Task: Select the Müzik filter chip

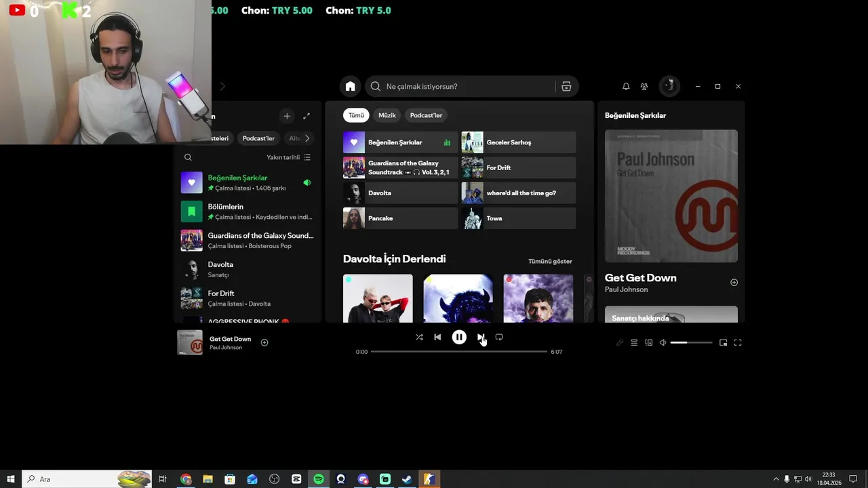Action: pyautogui.click(x=387, y=115)
